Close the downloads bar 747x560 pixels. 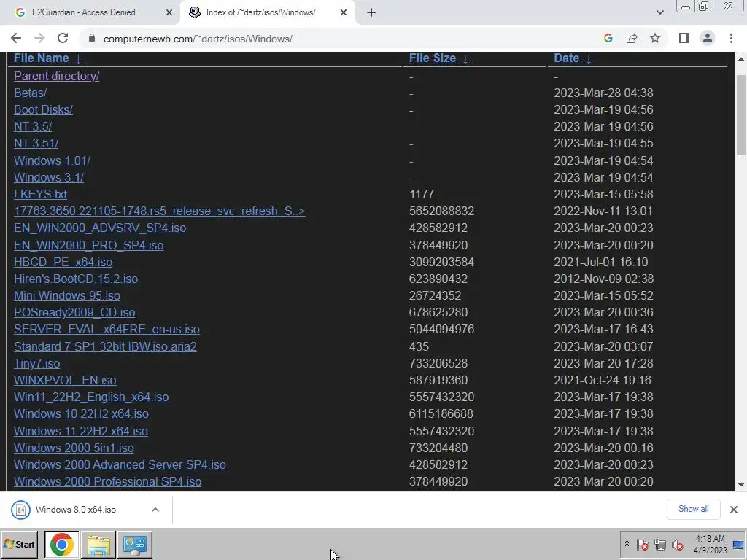coord(734,510)
